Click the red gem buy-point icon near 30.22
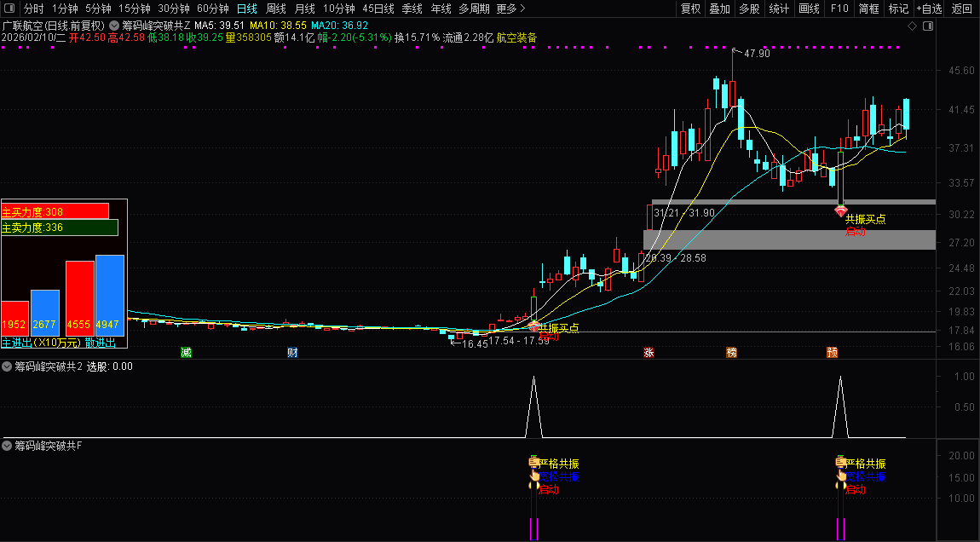980x542 pixels. point(840,210)
